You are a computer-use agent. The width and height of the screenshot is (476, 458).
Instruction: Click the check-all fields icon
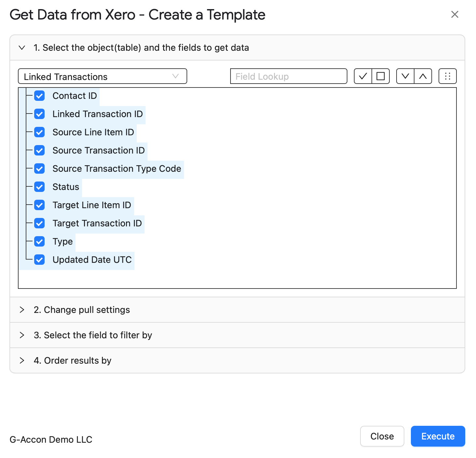363,76
